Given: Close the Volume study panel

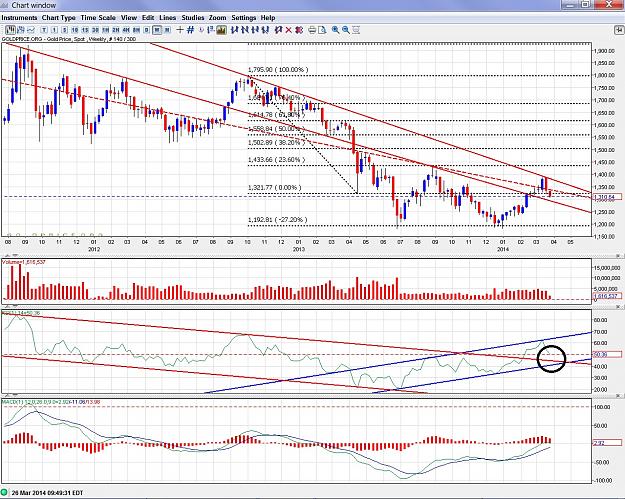Looking at the screenshot, I should pyautogui.click(x=619, y=255).
